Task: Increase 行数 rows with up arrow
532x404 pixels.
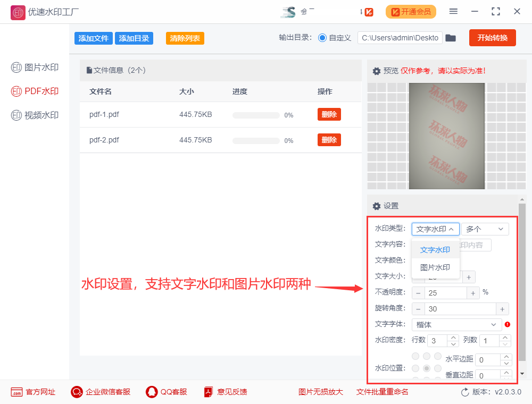Action: coord(453,338)
